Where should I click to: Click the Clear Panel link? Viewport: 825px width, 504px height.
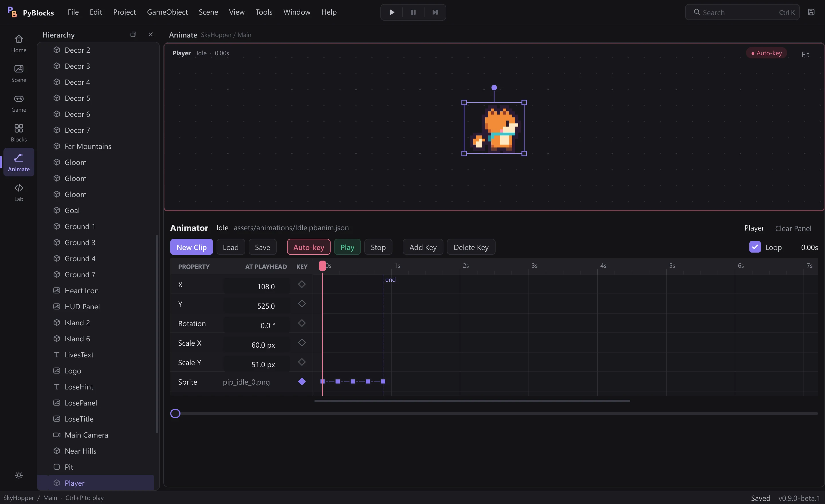pyautogui.click(x=793, y=228)
